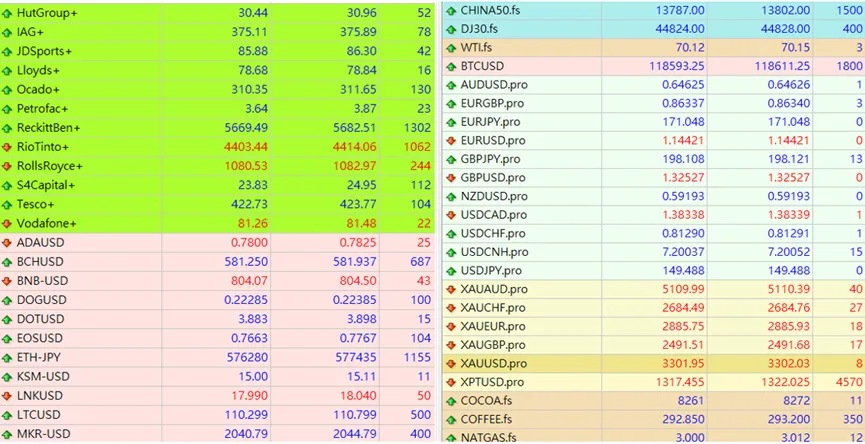The height and width of the screenshot is (444, 865).
Task: Click the DOGUSD symbol name
Action: (41, 300)
